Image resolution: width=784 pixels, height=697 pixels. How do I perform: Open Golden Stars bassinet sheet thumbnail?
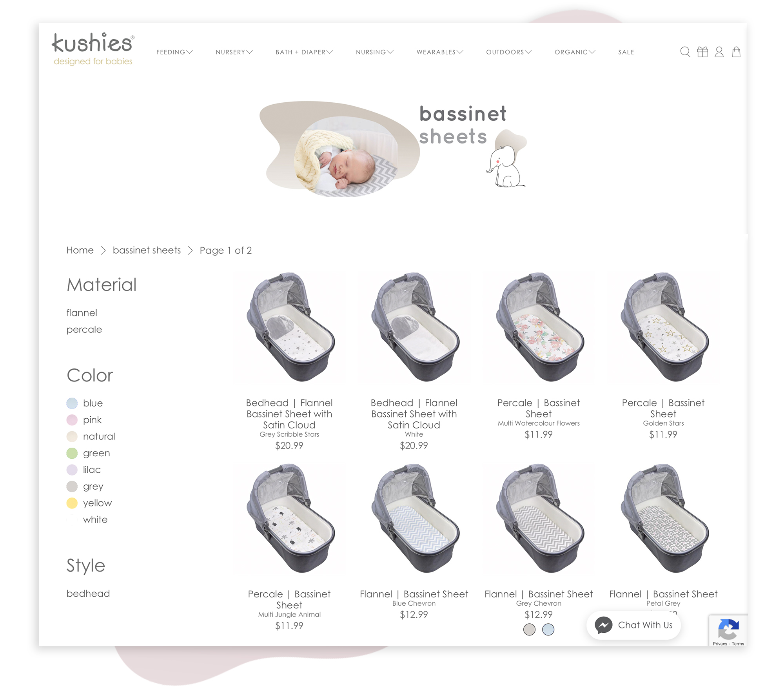pos(663,327)
